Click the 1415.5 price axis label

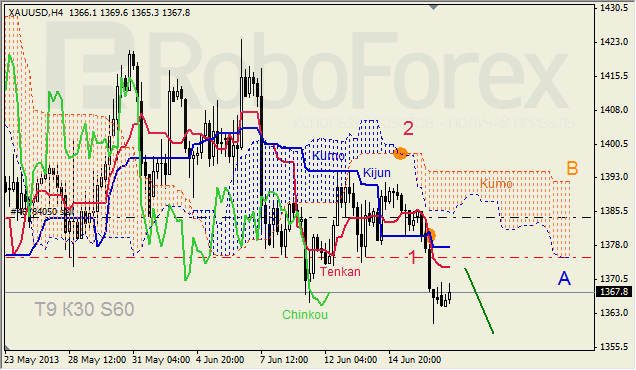coord(614,76)
